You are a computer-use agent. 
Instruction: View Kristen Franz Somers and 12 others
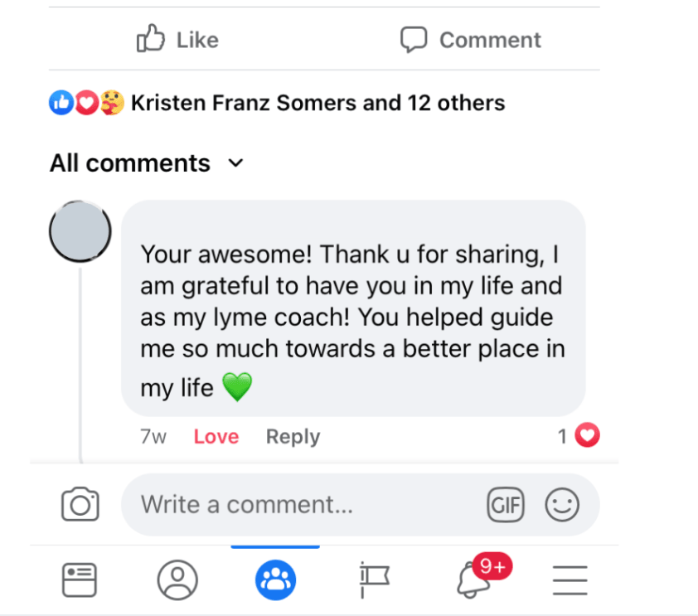pyautogui.click(x=317, y=104)
